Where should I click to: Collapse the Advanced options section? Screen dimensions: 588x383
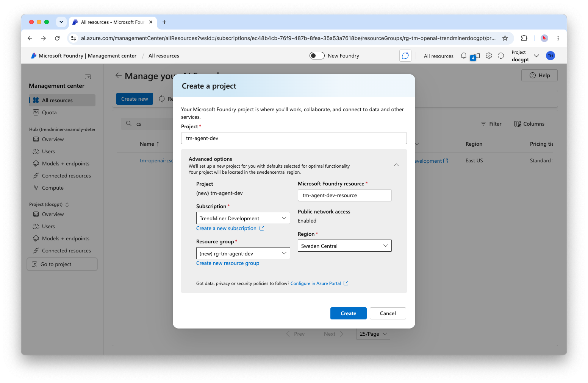tap(396, 165)
